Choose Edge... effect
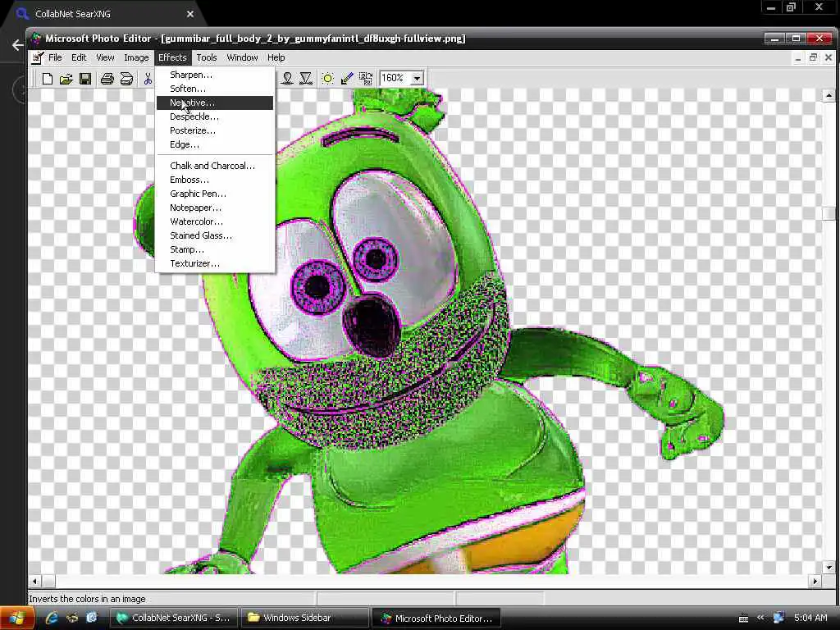The image size is (840, 630). point(215,144)
